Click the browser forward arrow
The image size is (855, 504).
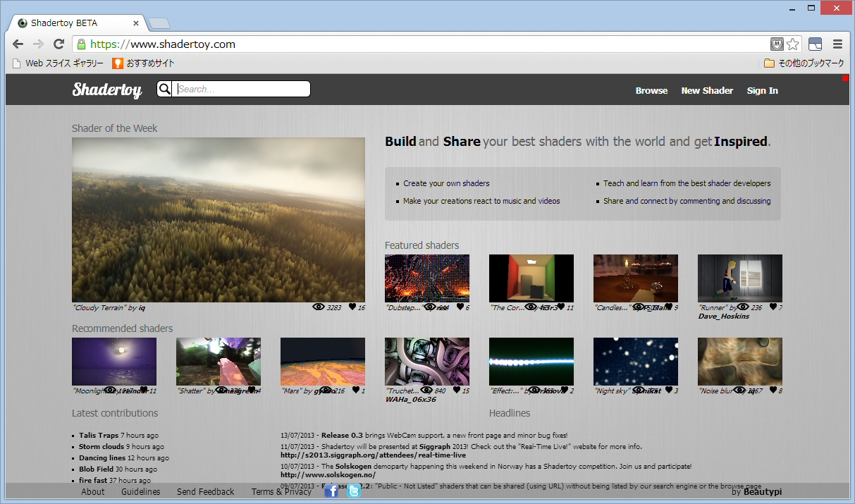[39, 44]
